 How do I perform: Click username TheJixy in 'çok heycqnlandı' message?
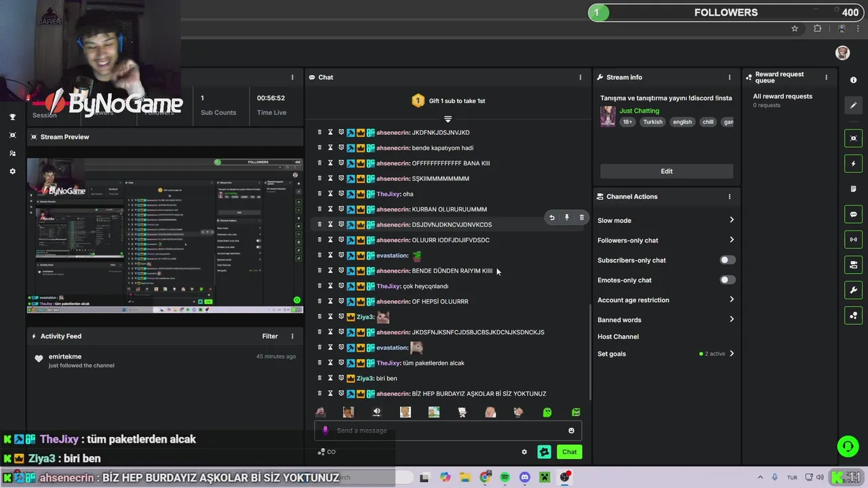[x=388, y=286]
